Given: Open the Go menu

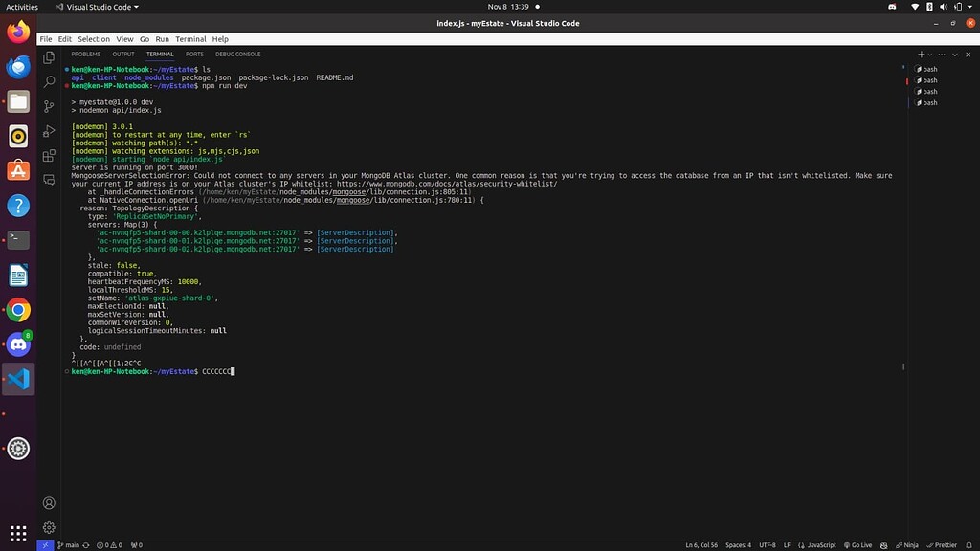Looking at the screenshot, I should [145, 38].
